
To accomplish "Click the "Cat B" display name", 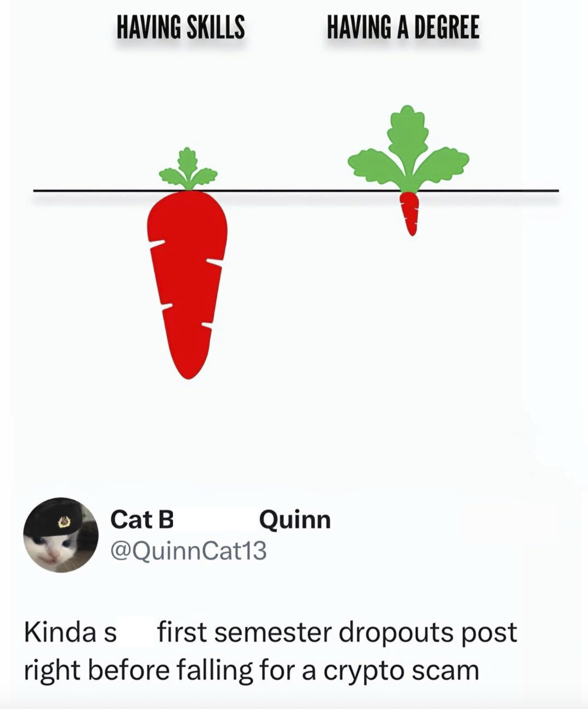I will pyautogui.click(x=142, y=520).
